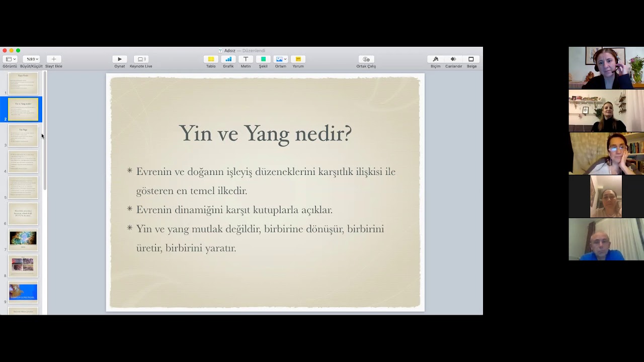Click the slide navigator scrollbar

pyautogui.click(x=45, y=131)
